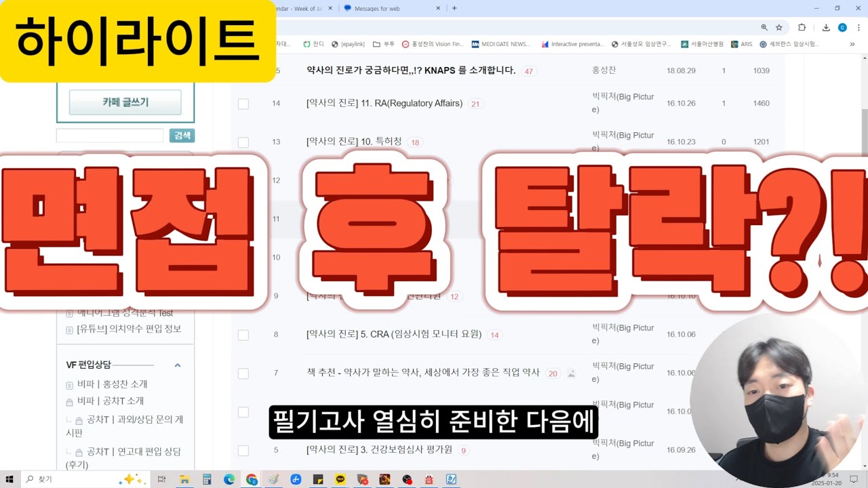Click the Windows Start button
Screen dimensions: 868x488
pos(9,479)
